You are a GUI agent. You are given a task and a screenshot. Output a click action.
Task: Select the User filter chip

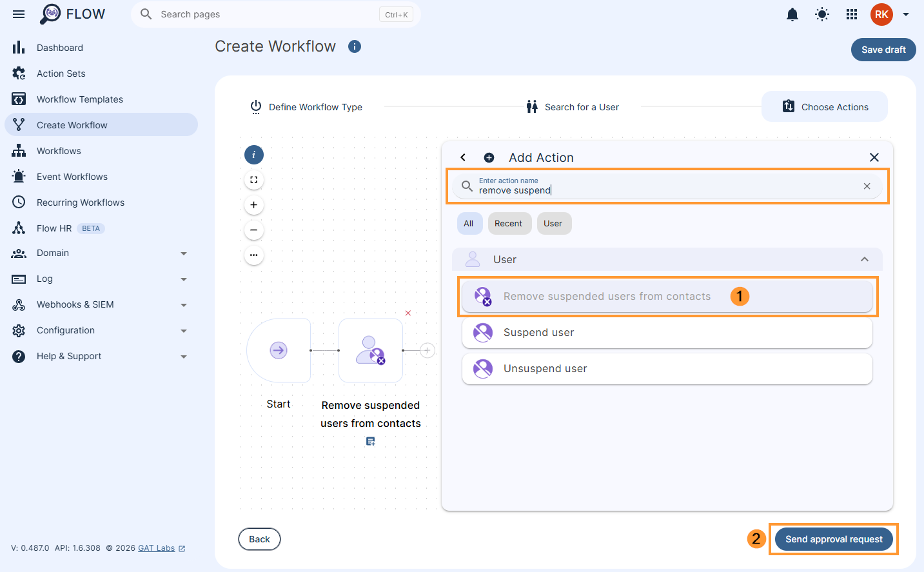click(x=553, y=224)
